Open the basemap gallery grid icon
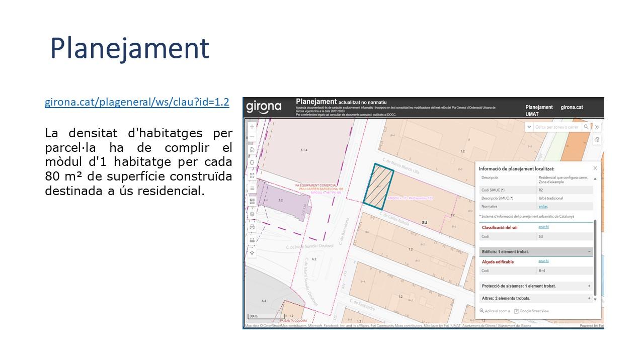The height and width of the screenshot is (362, 644). tap(252, 201)
